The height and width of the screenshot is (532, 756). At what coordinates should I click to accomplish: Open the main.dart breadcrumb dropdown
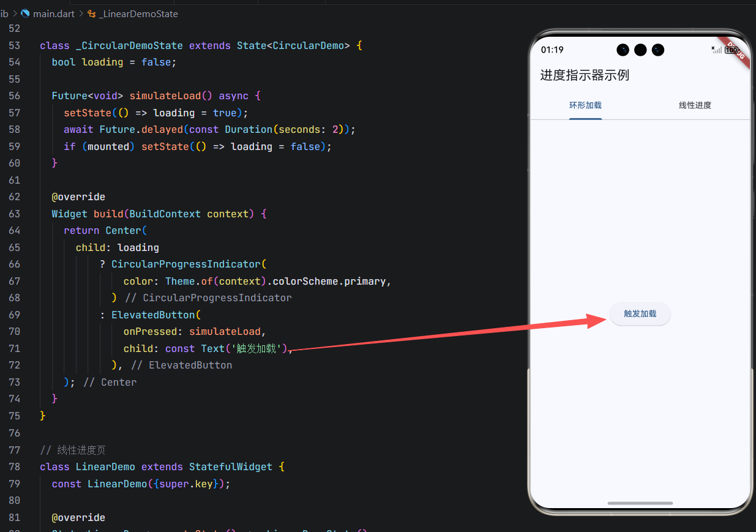[55, 13]
